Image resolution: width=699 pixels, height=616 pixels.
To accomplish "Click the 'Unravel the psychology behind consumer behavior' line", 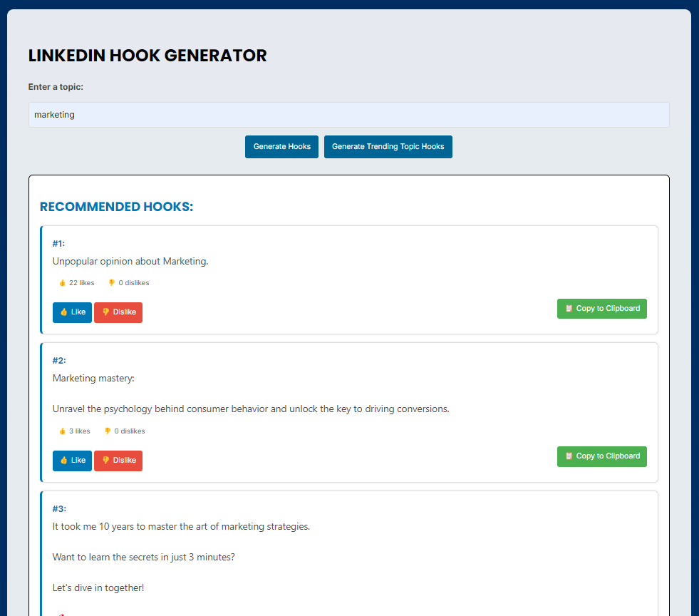I will coord(251,409).
